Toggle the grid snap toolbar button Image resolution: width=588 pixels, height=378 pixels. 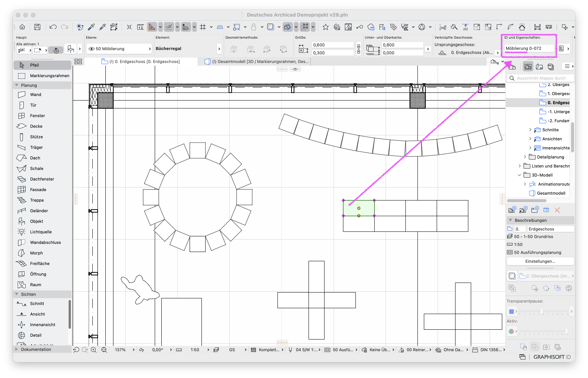[x=203, y=27]
